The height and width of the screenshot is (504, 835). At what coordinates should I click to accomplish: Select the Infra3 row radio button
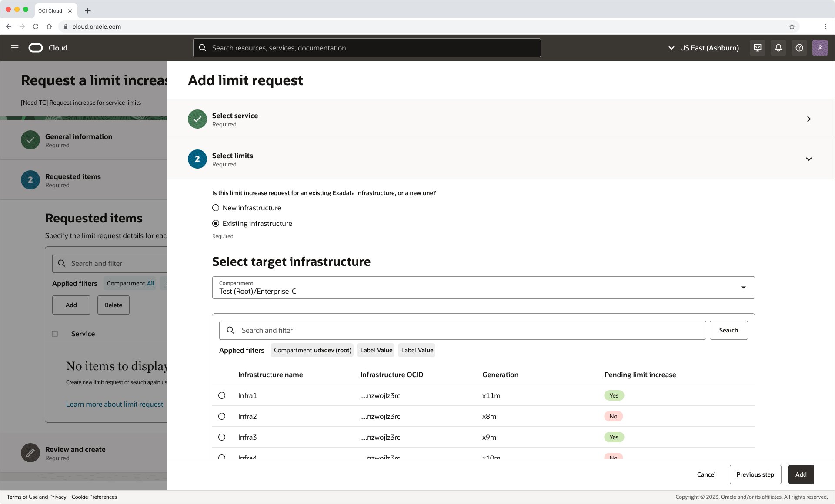[222, 437]
